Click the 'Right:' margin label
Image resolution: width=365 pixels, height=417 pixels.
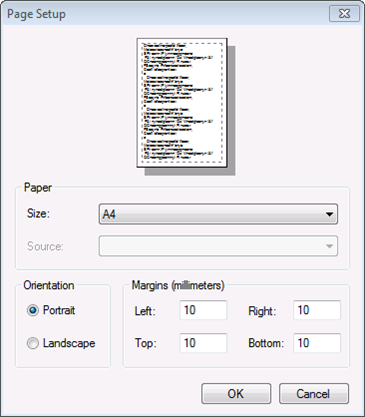point(262,311)
